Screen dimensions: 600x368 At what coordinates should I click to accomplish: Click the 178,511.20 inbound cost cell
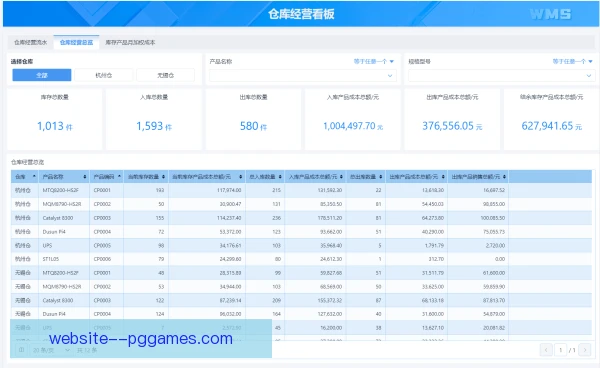pos(315,218)
